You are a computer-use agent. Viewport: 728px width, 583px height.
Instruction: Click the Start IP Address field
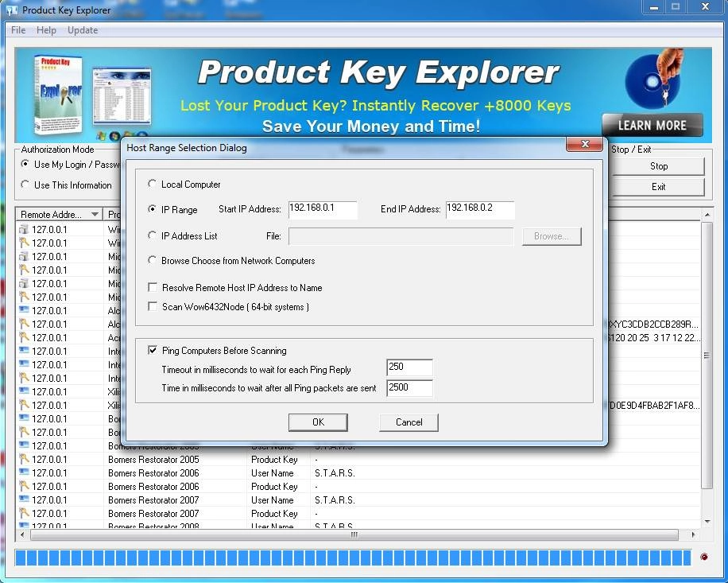[323, 209]
